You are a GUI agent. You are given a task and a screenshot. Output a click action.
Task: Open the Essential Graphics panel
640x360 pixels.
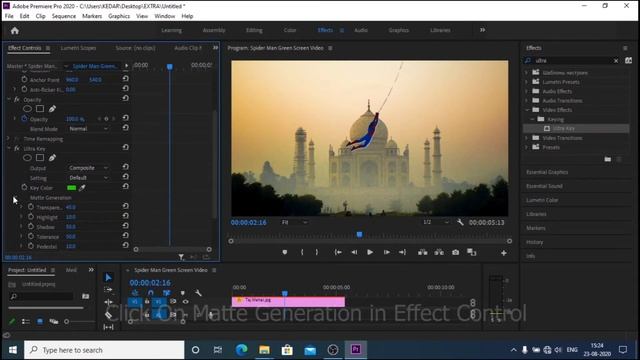click(547, 172)
